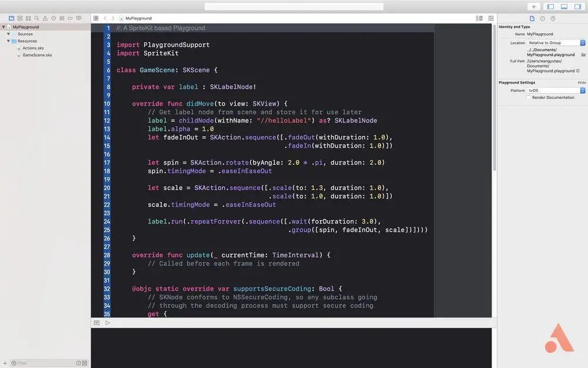Click the navigator Filter field

tap(45, 363)
